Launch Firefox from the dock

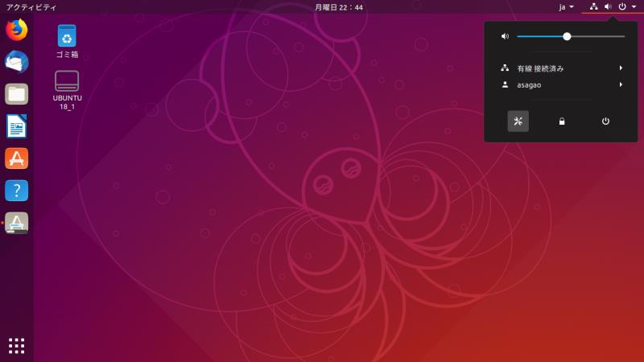click(16, 30)
